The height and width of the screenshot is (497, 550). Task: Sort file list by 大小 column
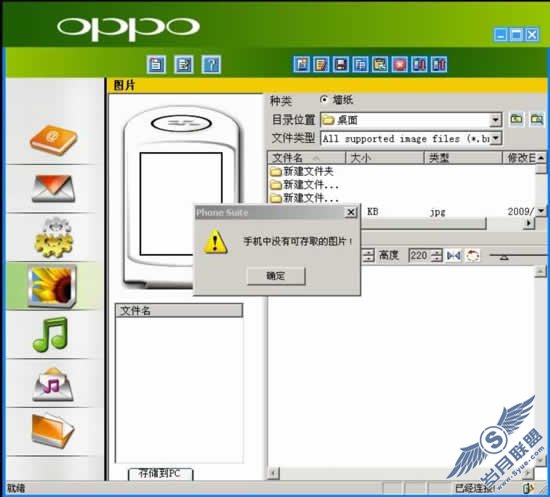[385, 158]
